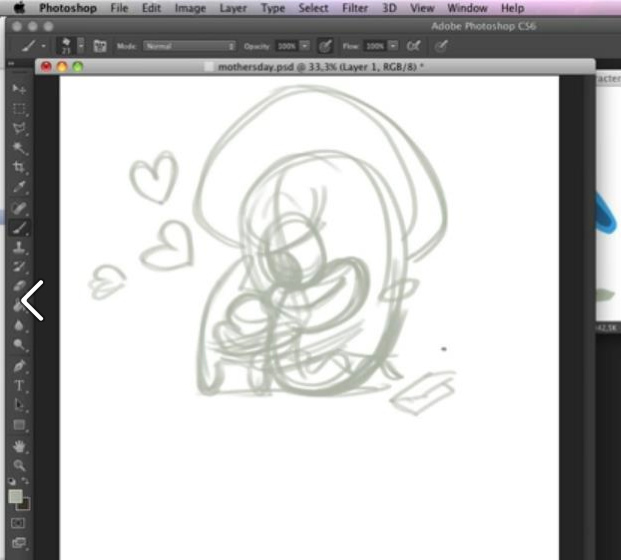Select the Rectangular Marquee tool
Image resolution: width=621 pixels, height=560 pixels.
[x=19, y=109]
